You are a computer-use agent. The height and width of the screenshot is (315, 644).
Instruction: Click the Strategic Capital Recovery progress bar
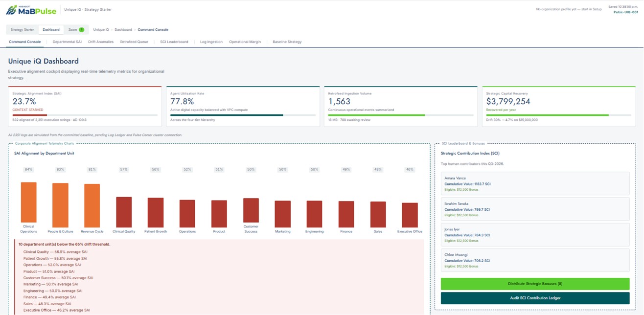(558, 115)
